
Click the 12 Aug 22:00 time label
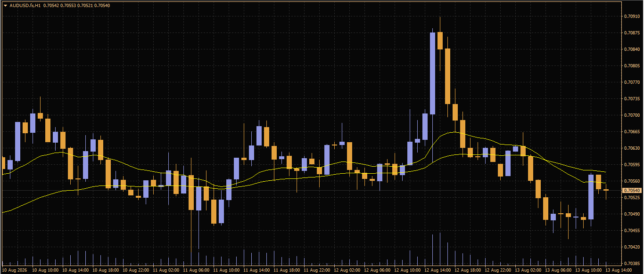click(x=498, y=271)
